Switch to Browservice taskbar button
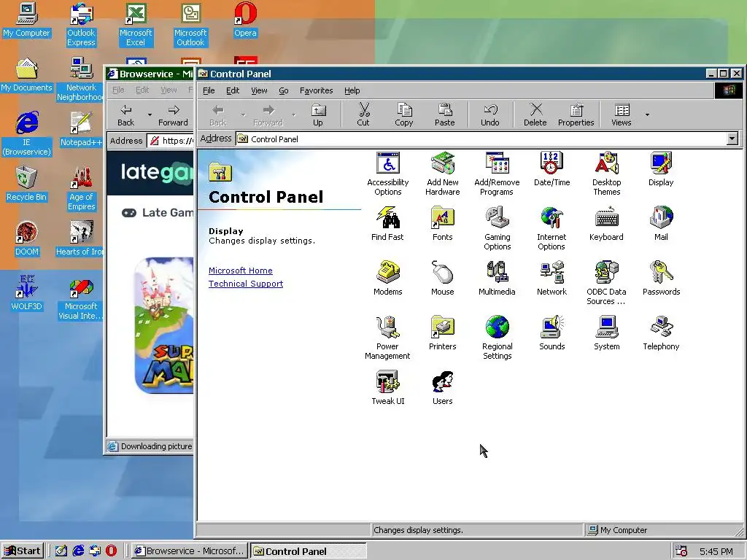Screen dimensions: 747x560 pos(190,551)
